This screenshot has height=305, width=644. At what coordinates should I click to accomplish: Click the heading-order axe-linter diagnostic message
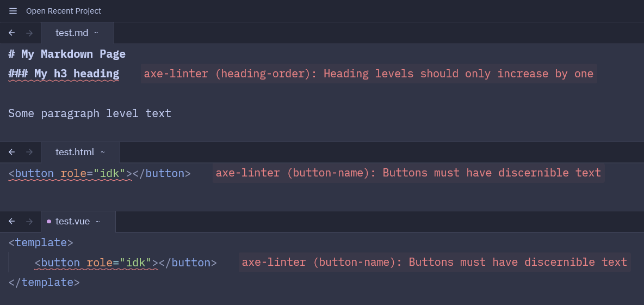[x=368, y=74]
